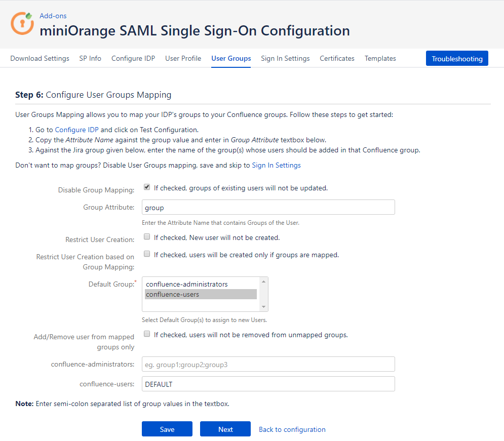504x441 pixels.
Task: Uncheck Disable Group Mapping checkbox
Action: [147, 187]
